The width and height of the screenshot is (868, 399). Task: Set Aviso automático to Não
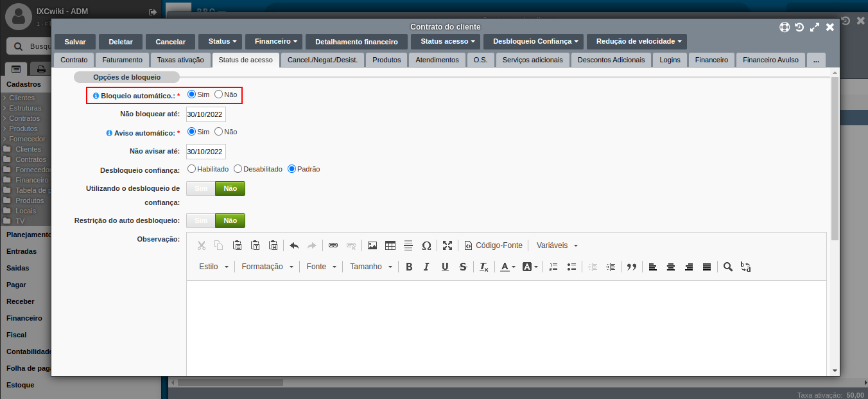click(219, 132)
